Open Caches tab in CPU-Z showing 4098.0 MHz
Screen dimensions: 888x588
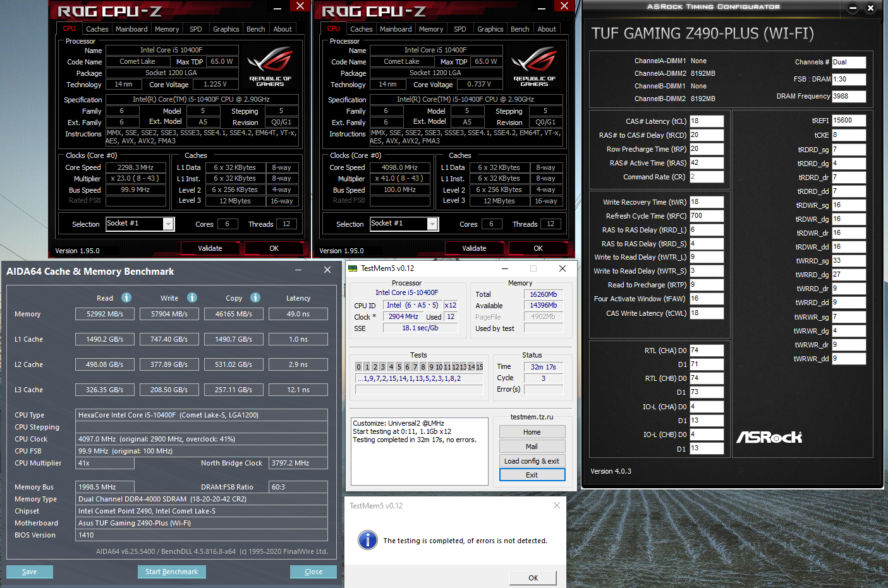(x=362, y=29)
